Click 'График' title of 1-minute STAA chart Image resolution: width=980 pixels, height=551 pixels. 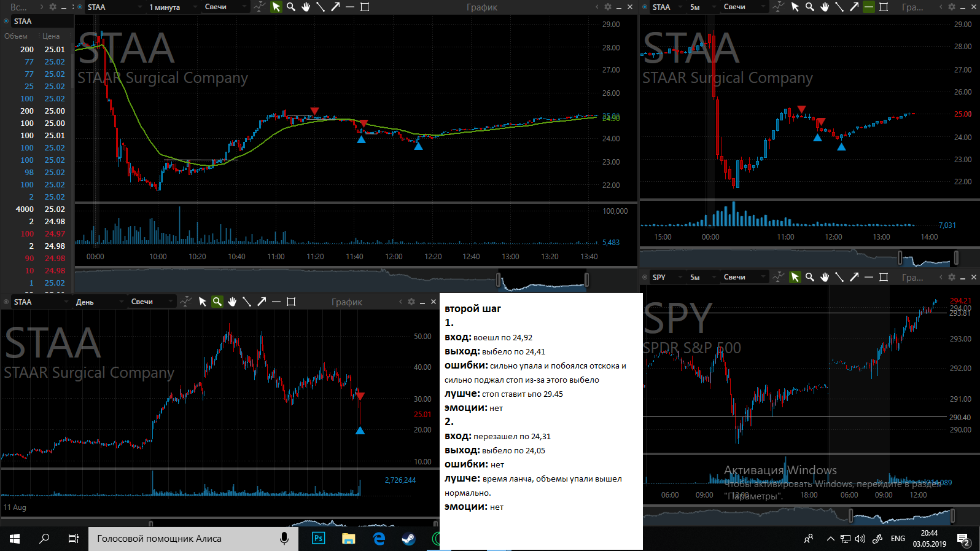point(482,7)
